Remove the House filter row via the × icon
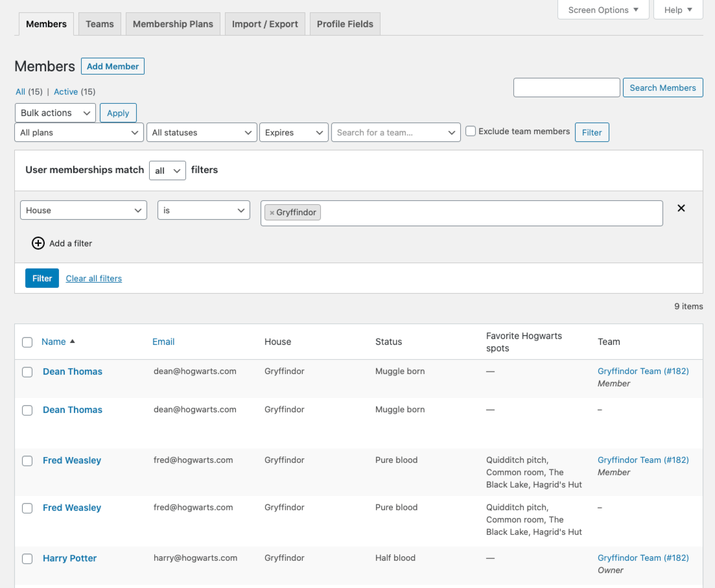This screenshot has width=715, height=588. [x=681, y=208]
